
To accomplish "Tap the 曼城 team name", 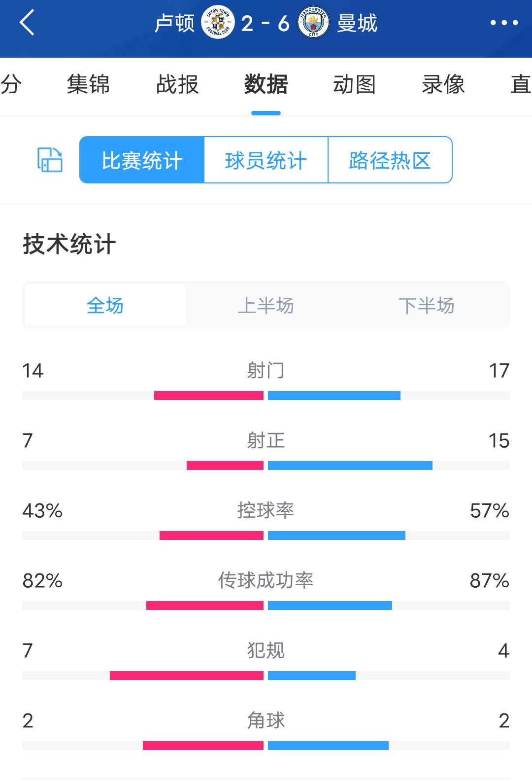I will pos(357,23).
